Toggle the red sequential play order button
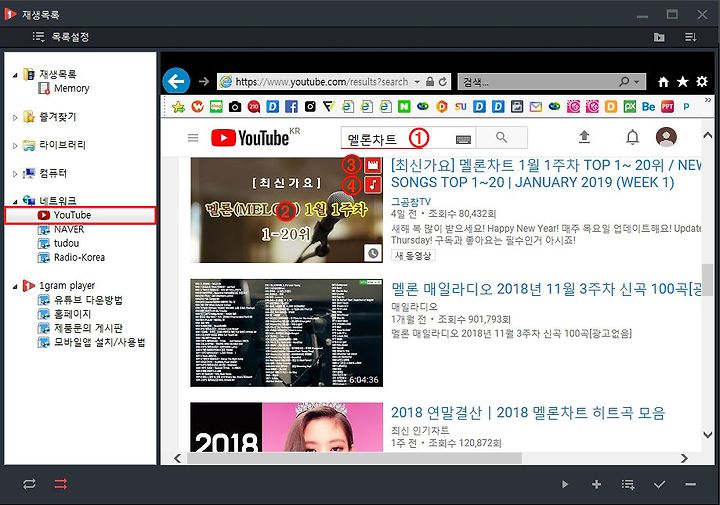This screenshot has height=505, width=720. click(x=61, y=484)
